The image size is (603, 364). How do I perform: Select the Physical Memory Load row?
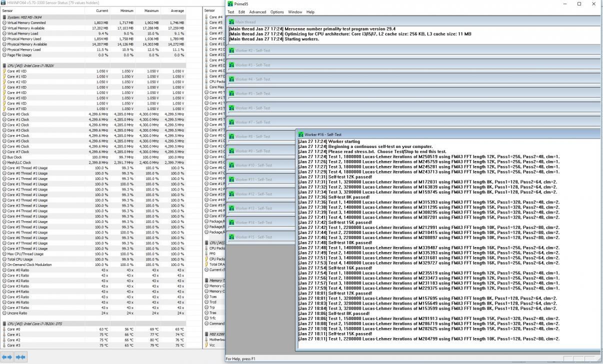[93, 49]
